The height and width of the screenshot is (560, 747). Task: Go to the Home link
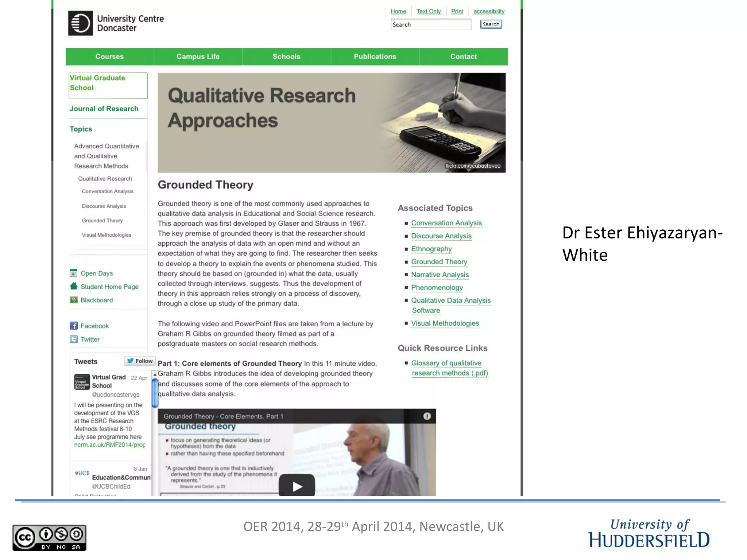click(x=398, y=11)
